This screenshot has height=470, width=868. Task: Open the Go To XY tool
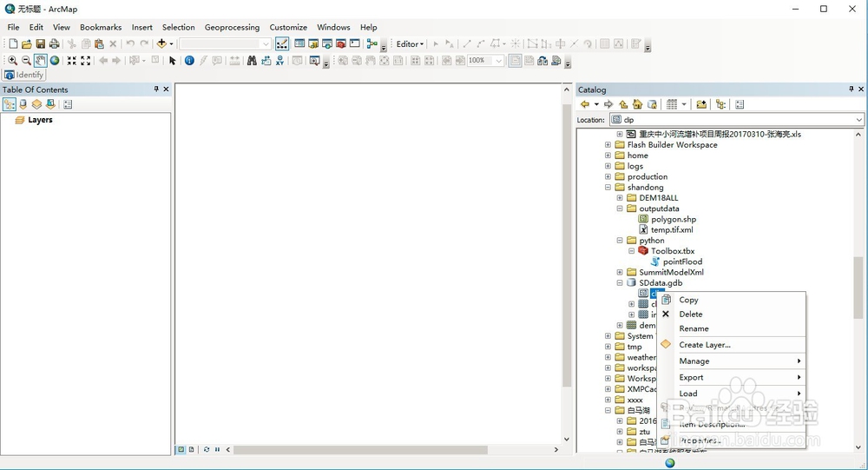(x=279, y=61)
